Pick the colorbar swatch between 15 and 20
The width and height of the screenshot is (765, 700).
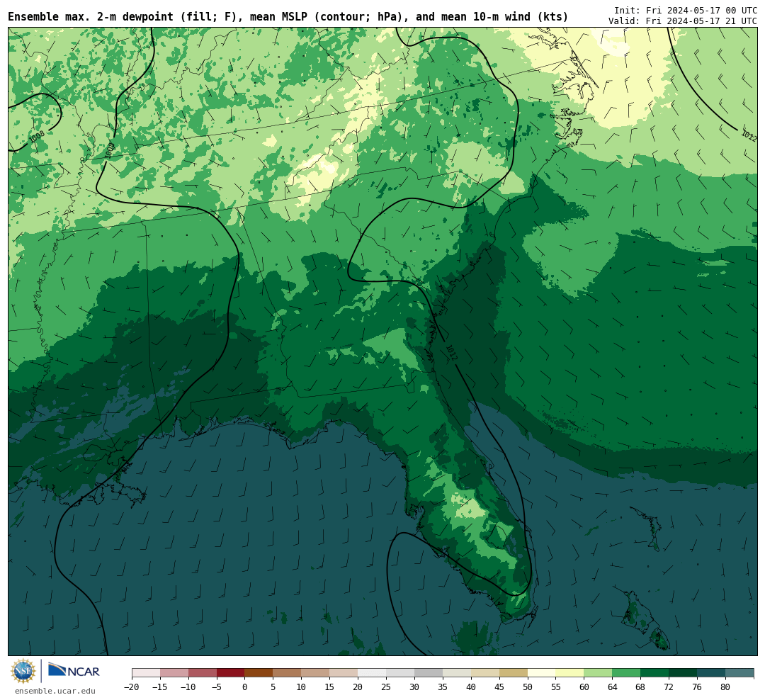click(344, 673)
